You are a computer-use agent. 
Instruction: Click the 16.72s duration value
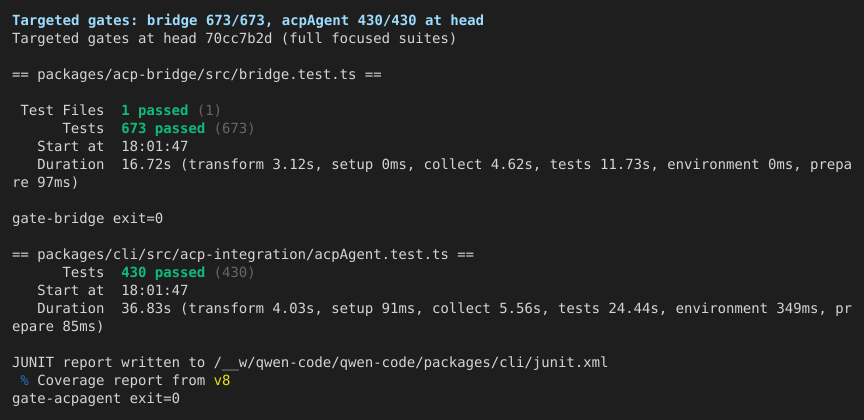click(146, 165)
